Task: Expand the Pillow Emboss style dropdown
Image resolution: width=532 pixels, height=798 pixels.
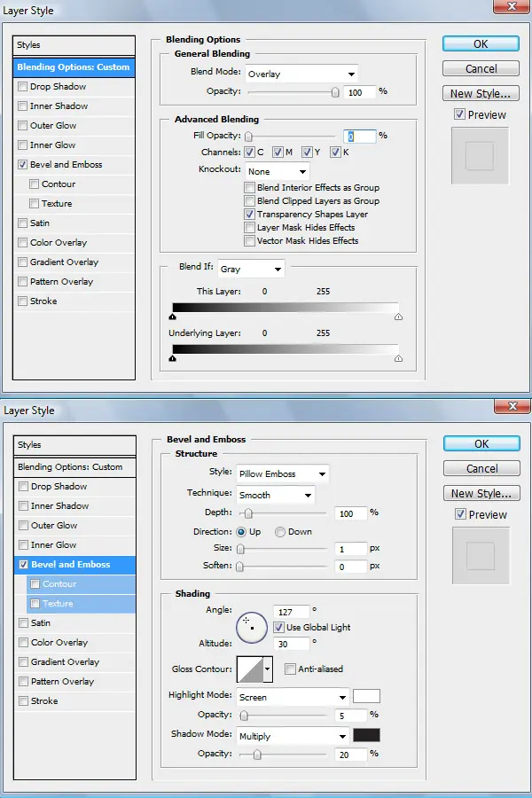Action: coord(283,473)
